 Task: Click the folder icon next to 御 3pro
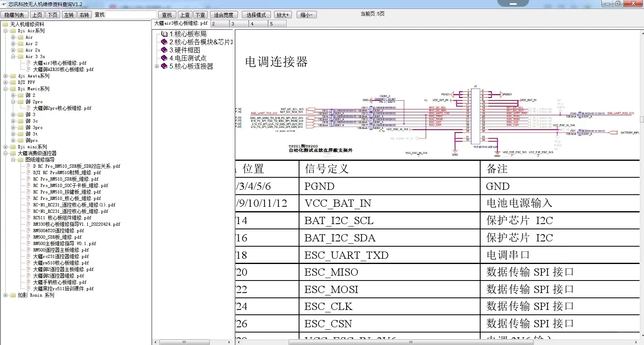coord(21,127)
